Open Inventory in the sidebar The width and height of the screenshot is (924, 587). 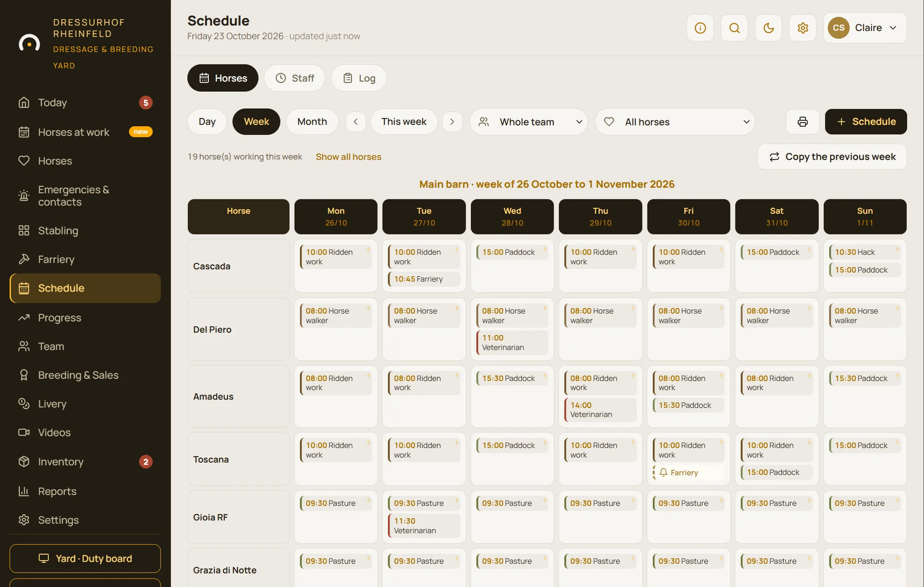tap(85, 462)
